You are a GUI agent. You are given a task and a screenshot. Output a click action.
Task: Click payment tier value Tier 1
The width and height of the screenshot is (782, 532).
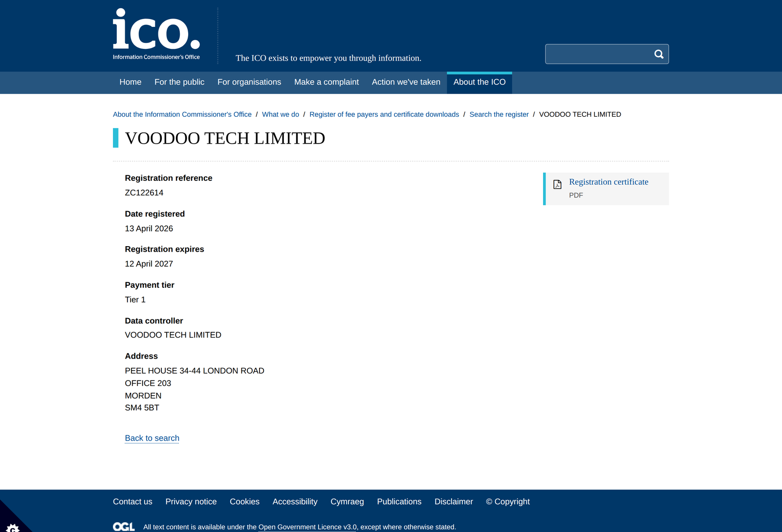coord(135,299)
